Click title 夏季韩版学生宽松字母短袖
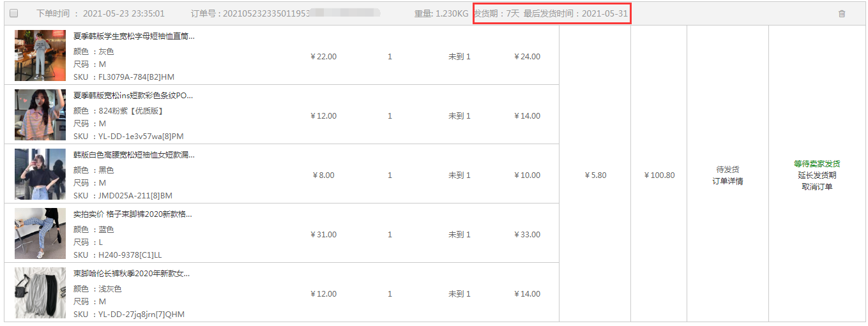Image resolution: width=868 pixels, height=326 pixels. [x=133, y=36]
